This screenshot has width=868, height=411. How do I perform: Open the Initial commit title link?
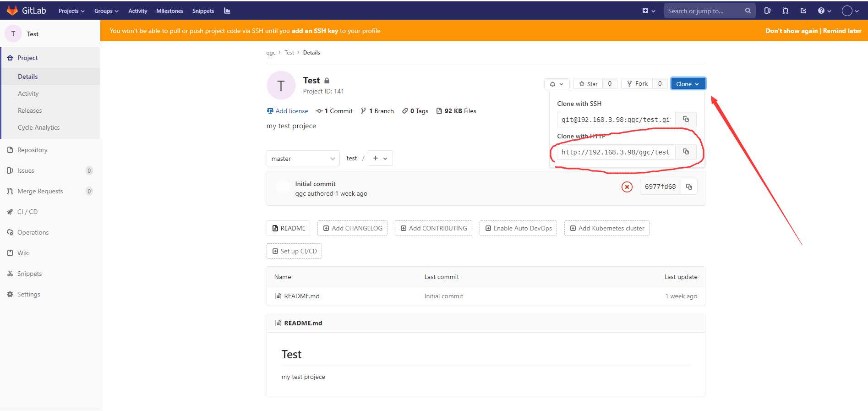pyautogui.click(x=315, y=184)
